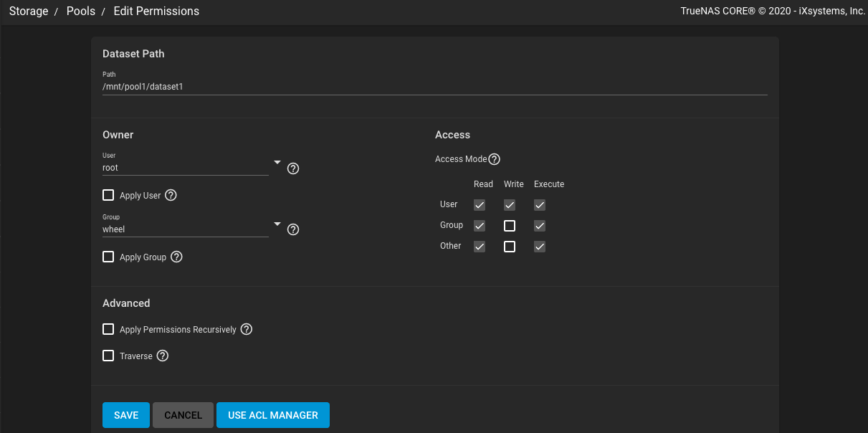This screenshot has height=433, width=868.
Task: Enable Write permission for Group
Action: tap(510, 226)
